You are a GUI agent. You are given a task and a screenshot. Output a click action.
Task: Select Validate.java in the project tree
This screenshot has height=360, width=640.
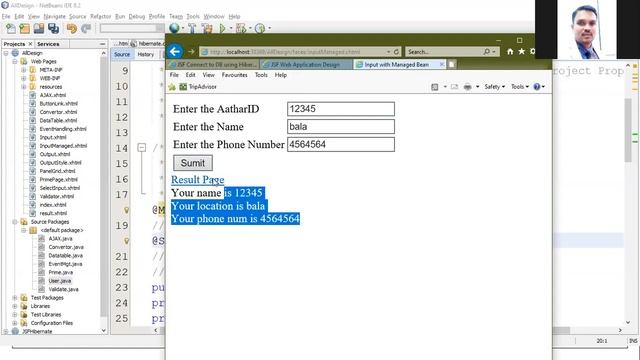point(63,289)
